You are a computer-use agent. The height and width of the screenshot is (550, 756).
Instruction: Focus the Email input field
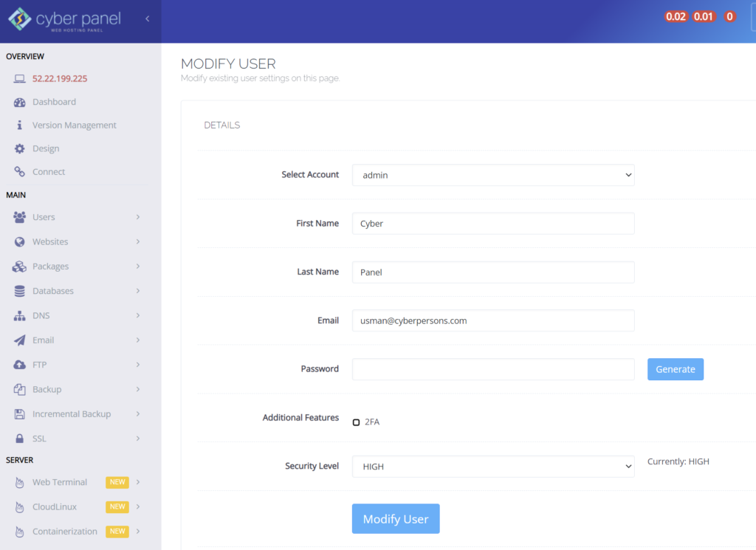(493, 320)
